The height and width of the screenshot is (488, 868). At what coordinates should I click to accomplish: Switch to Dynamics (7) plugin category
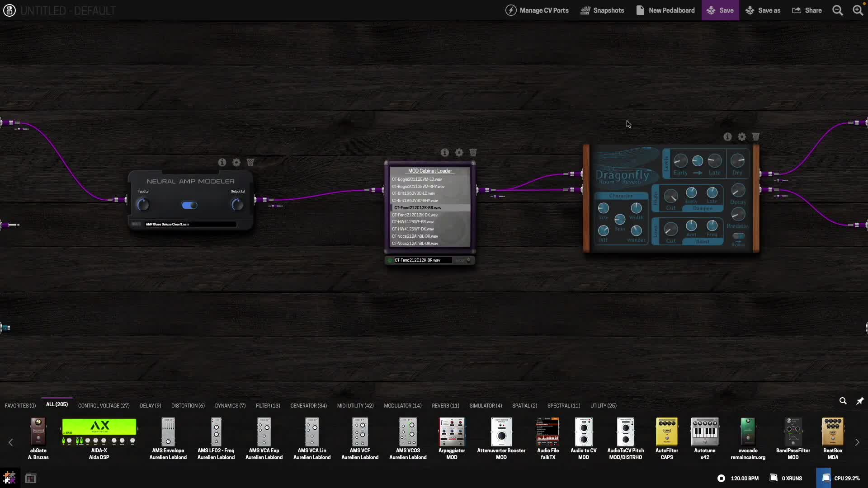[230, 406]
